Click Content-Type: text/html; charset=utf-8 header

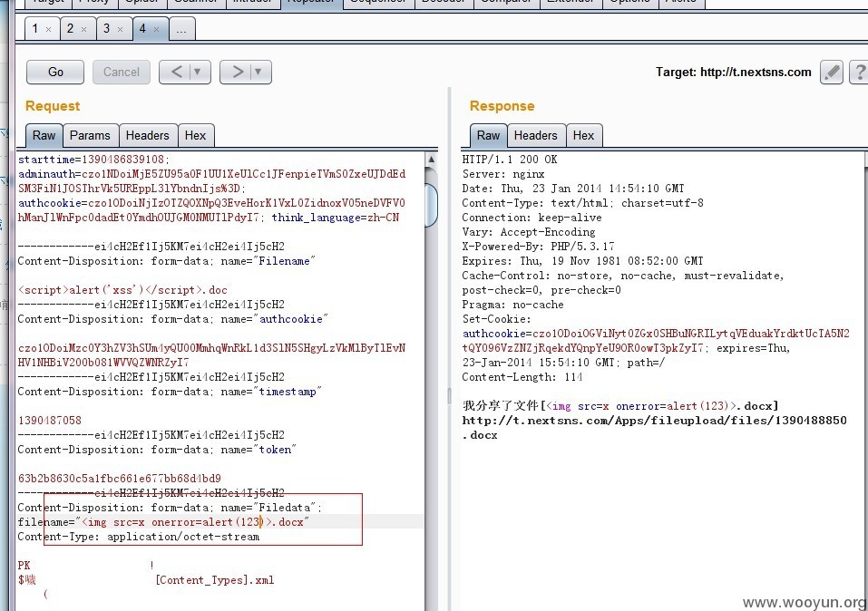click(x=583, y=203)
